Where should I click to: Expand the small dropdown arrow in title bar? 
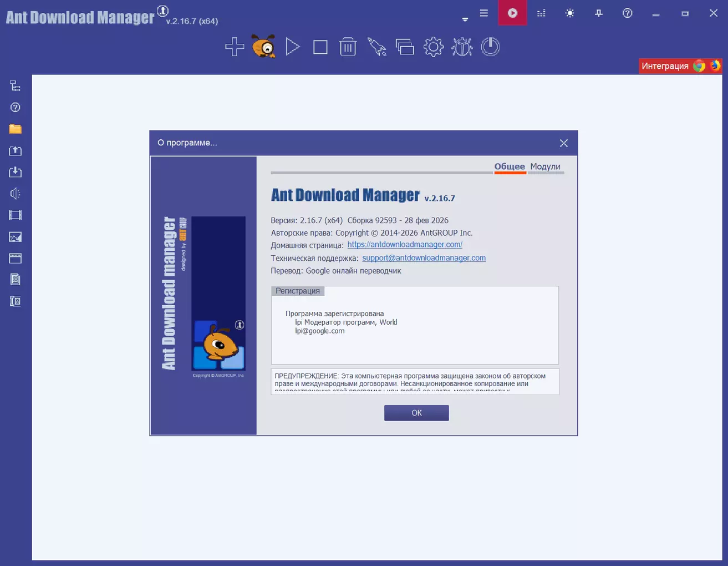[465, 19]
